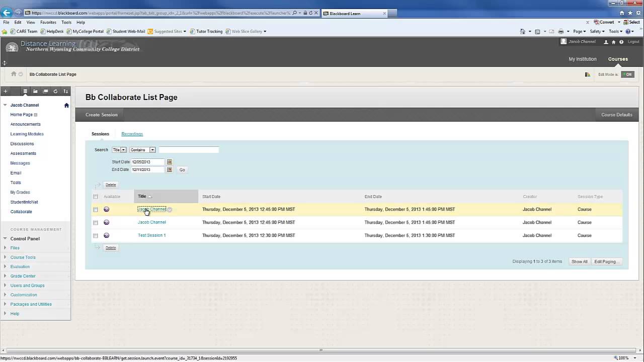Open the End Date calendar picker
This screenshot has width=644, height=362.
point(170,169)
